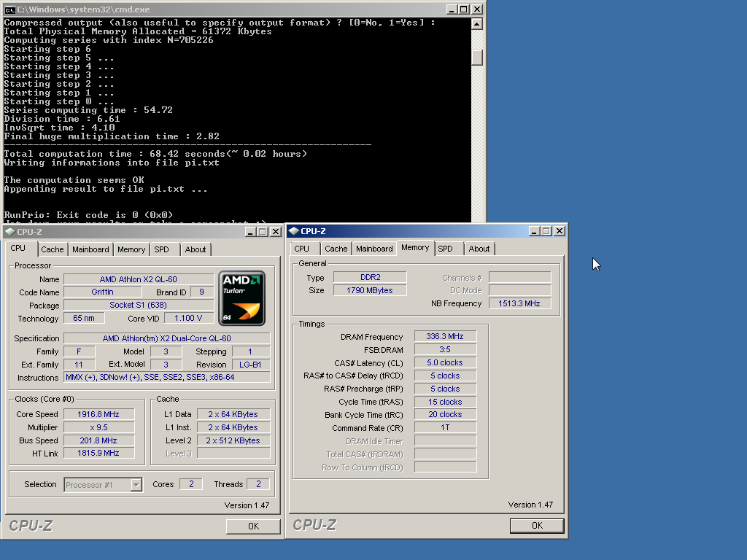This screenshot has width=747, height=560.
Task: Close the left CPU-Z window
Action: coord(275,231)
